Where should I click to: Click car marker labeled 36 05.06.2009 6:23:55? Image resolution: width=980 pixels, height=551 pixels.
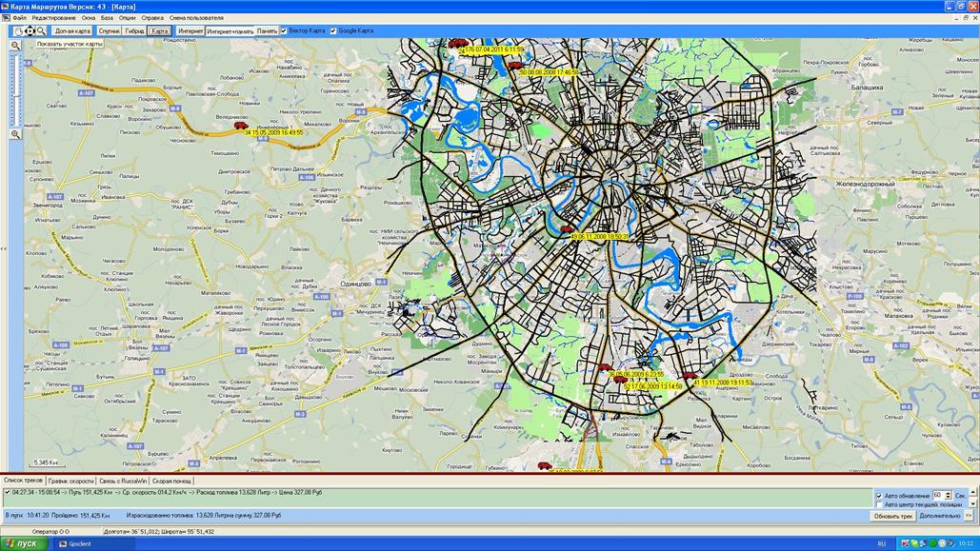[605, 368]
